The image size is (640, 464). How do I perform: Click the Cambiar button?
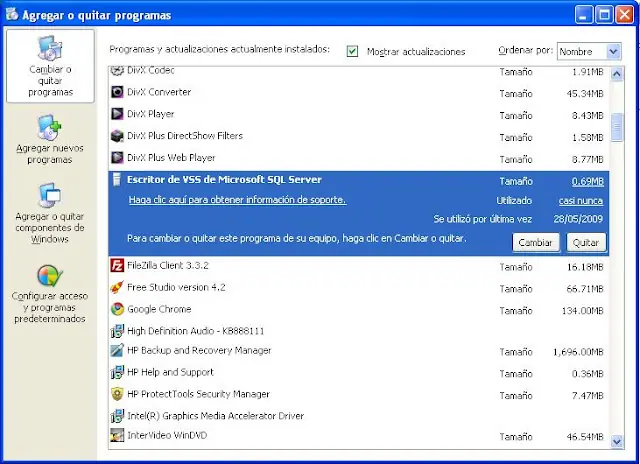click(536, 243)
